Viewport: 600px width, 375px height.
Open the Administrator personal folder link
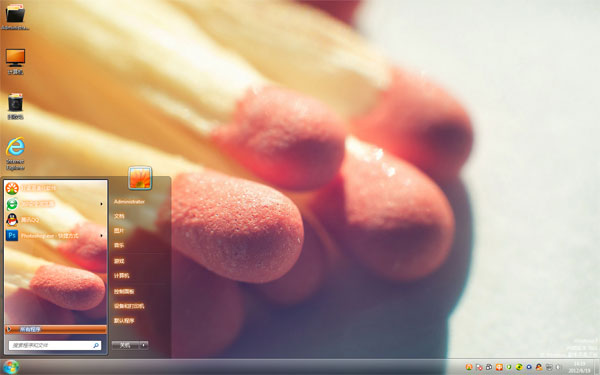click(x=129, y=202)
